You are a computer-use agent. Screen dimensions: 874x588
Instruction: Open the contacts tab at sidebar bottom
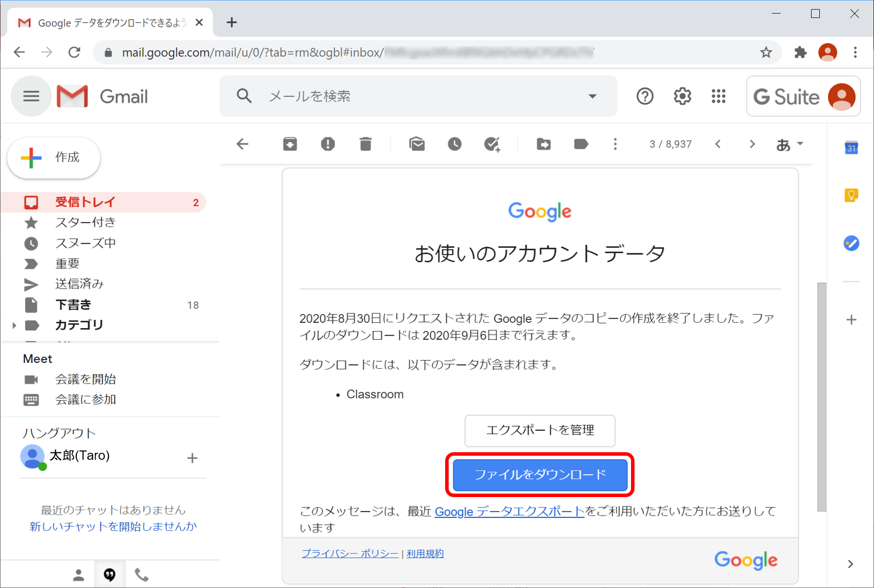(x=79, y=575)
